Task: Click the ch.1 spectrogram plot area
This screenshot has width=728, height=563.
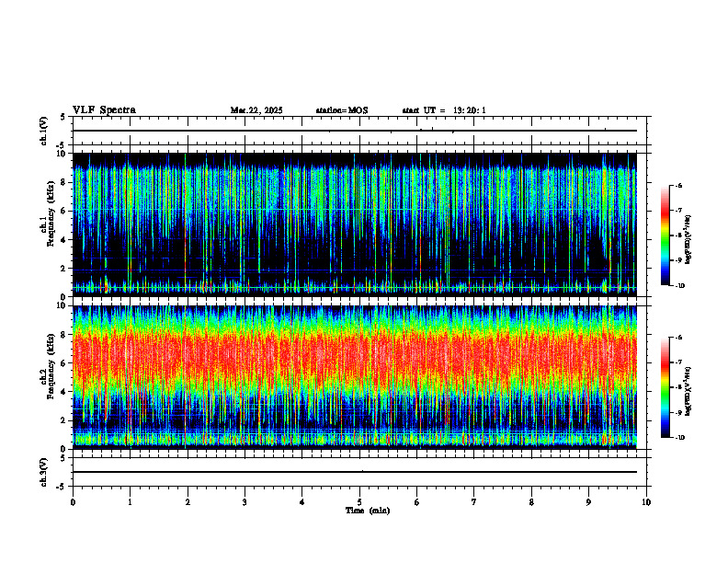Action: pyautogui.click(x=355, y=224)
